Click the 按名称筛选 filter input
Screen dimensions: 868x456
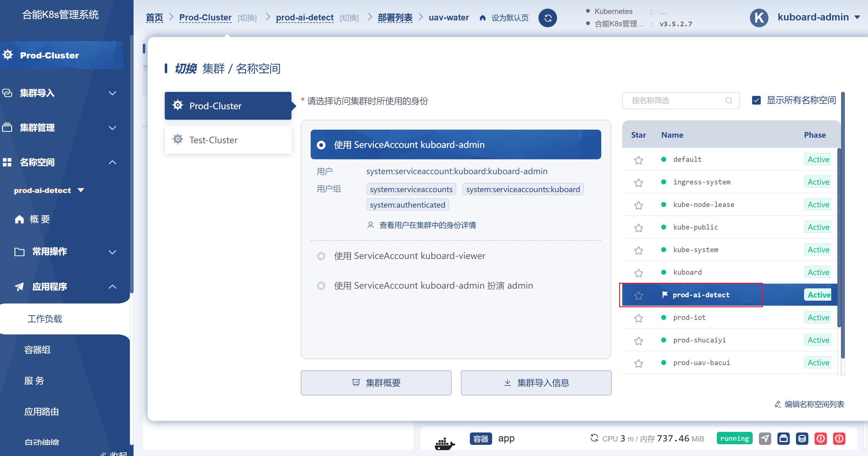pos(681,101)
